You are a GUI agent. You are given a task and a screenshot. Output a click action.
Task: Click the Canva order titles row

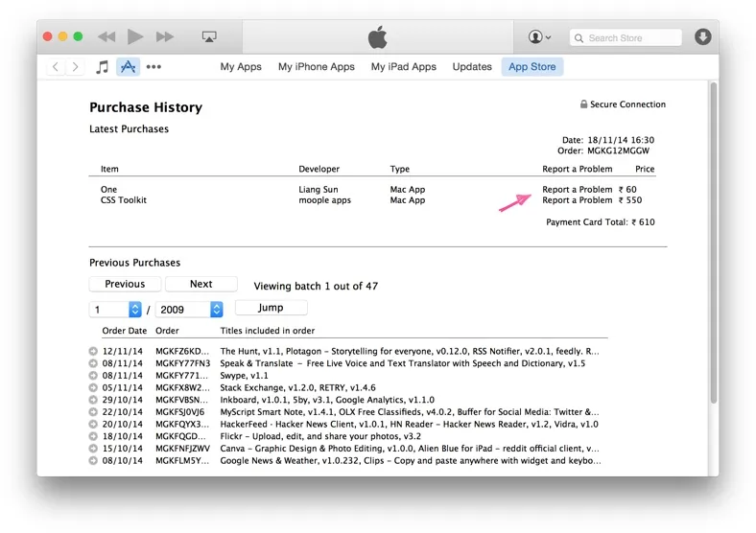[x=410, y=449]
